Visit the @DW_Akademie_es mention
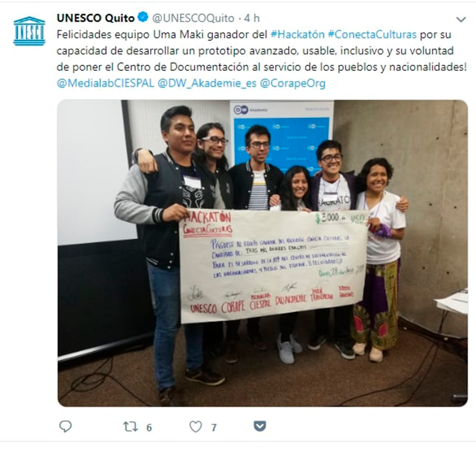 tap(207, 83)
